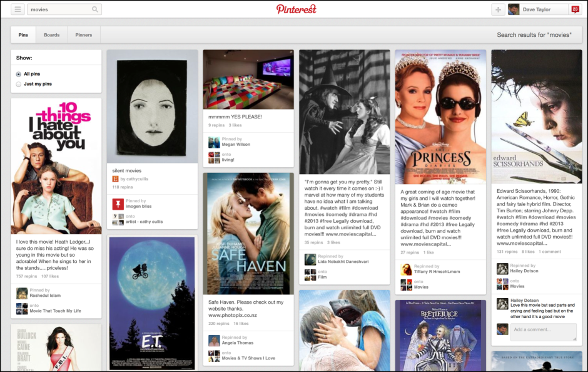This screenshot has width=588, height=372.
Task: Click Dave Taylor's profile avatar
Action: (x=515, y=9)
